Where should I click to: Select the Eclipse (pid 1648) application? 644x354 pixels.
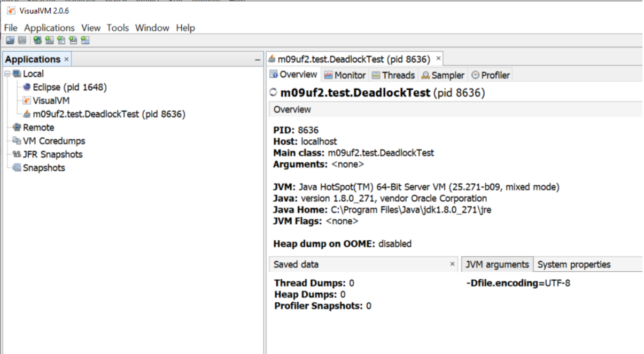[69, 87]
